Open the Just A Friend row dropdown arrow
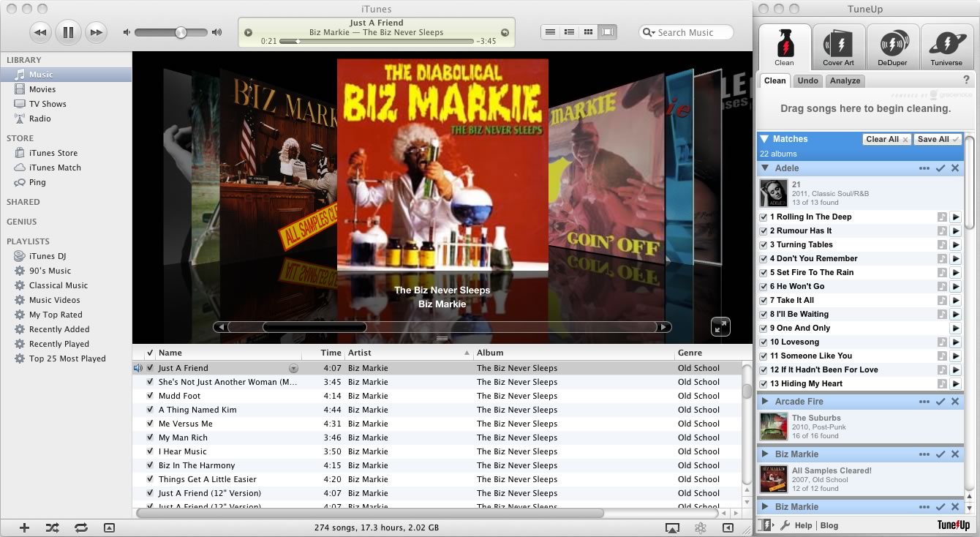The height and width of the screenshot is (537, 980). coord(293,369)
